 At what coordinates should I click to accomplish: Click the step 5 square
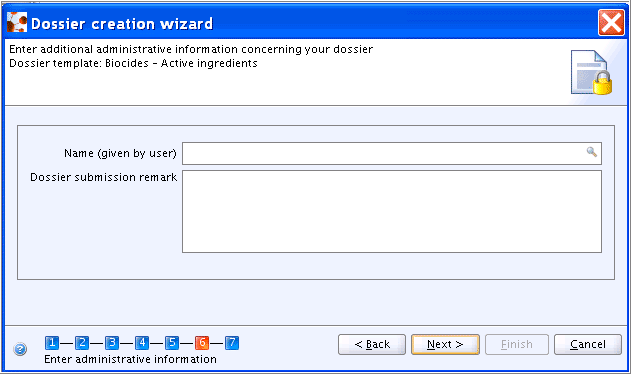pyautogui.click(x=172, y=343)
